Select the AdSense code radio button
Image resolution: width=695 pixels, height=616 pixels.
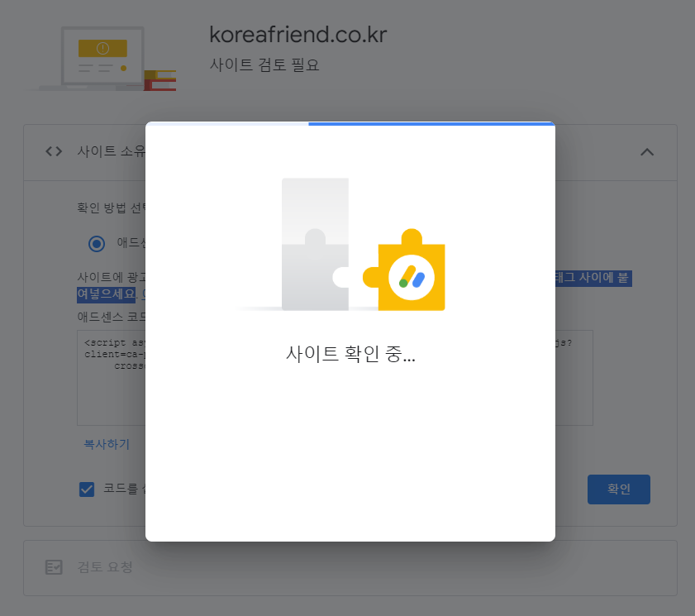(x=97, y=243)
